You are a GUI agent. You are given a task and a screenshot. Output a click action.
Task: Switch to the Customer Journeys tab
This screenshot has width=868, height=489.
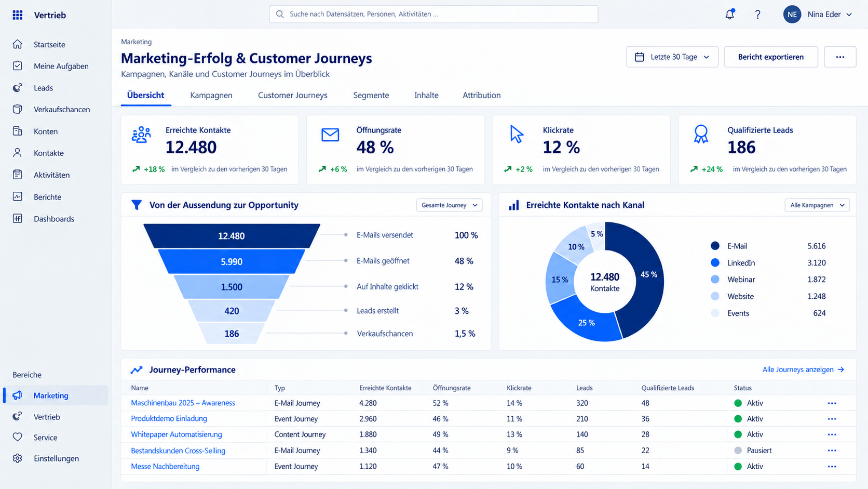[x=293, y=95]
